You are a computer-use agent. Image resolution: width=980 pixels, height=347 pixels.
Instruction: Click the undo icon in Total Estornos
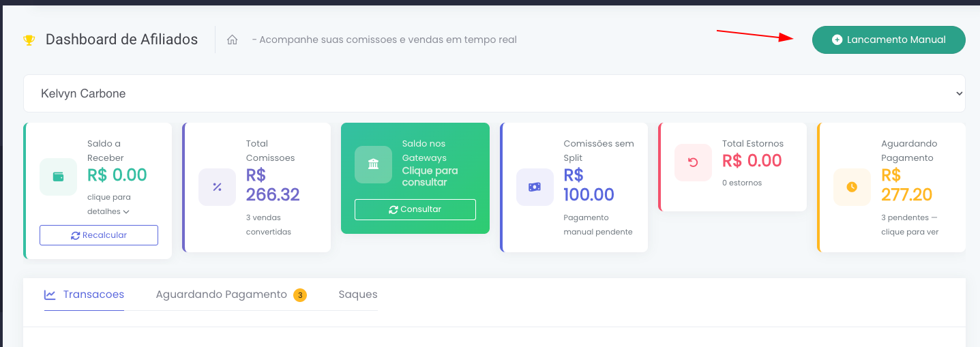tap(693, 162)
